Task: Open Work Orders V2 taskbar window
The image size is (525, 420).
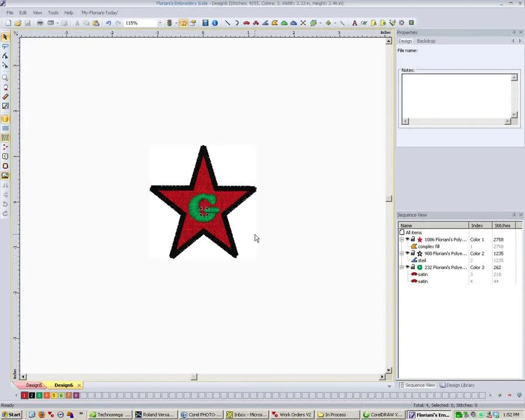Action: 292,415
